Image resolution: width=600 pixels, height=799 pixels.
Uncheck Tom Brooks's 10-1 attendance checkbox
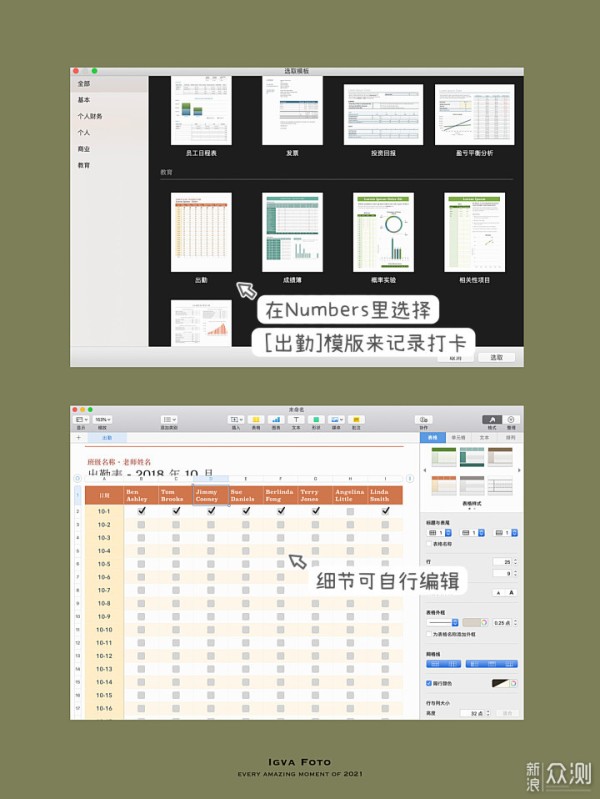coord(176,511)
